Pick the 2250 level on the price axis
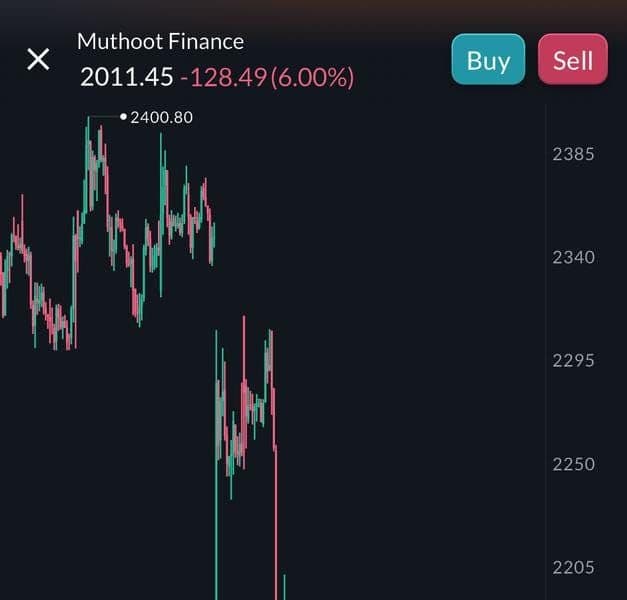Image resolution: width=627 pixels, height=600 pixels. pyautogui.click(x=573, y=464)
